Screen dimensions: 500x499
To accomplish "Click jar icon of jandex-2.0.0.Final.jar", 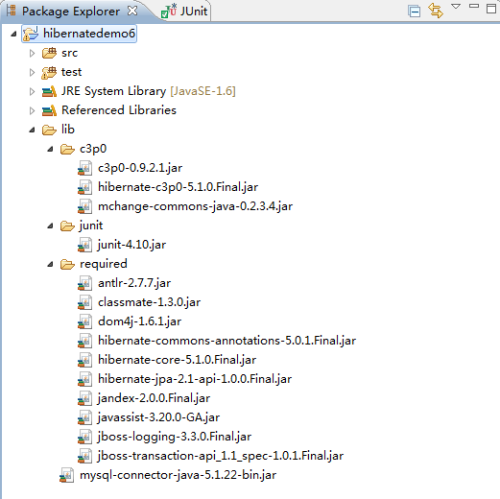I will (85, 399).
